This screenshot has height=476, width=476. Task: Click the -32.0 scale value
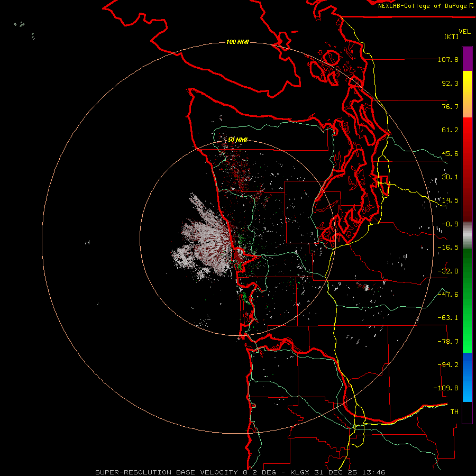point(448,271)
